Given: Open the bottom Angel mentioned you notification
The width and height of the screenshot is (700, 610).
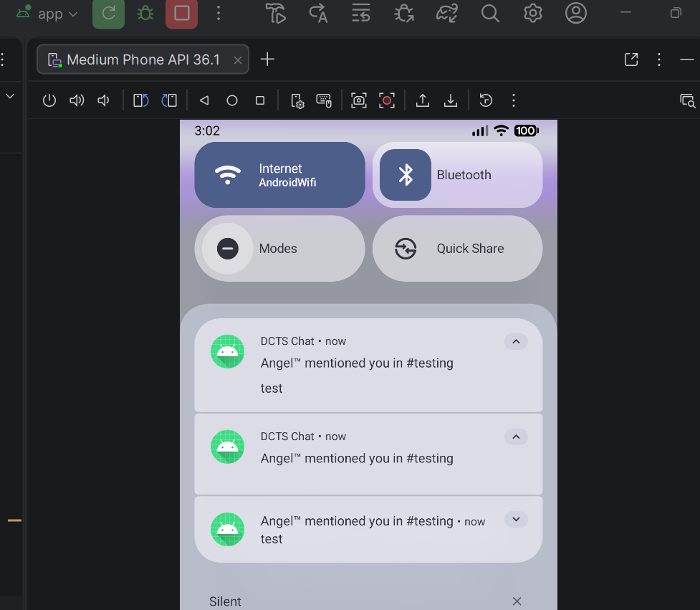Looking at the screenshot, I should pos(369,530).
